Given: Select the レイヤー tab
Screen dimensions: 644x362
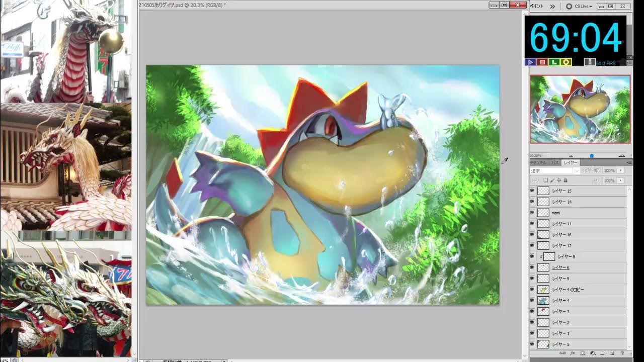Looking at the screenshot, I should [571, 163].
